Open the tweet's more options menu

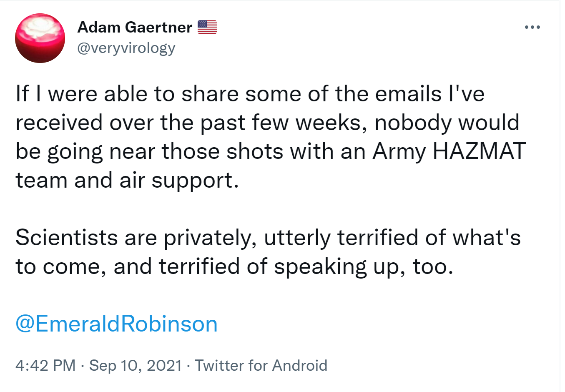click(532, 28)
